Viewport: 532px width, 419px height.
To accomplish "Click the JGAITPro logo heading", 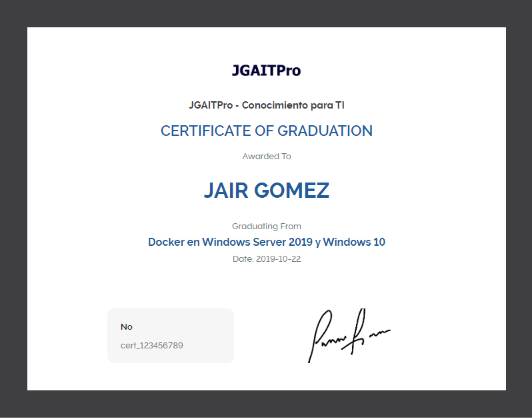I will [267, 71].
